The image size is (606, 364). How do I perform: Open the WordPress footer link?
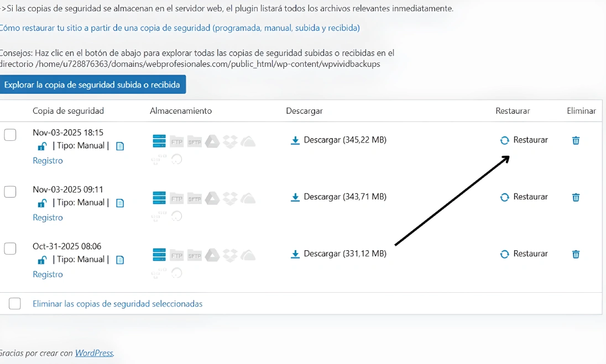(x=94, y=353)
